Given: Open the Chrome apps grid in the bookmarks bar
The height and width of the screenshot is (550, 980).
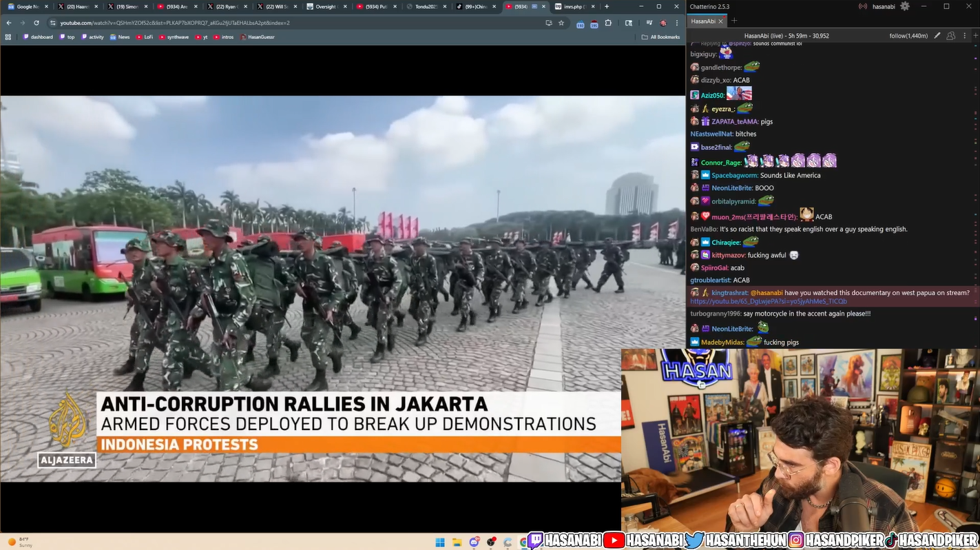Looking at the screenshot, I should coord(8,37).
